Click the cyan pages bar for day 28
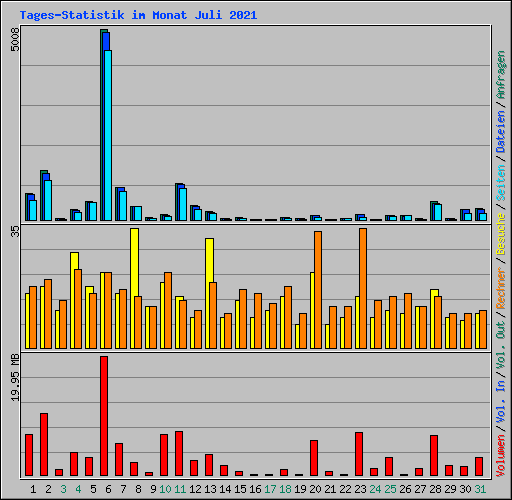The height and width of the screenshot is (500, 512). click(x=438, y=212)
